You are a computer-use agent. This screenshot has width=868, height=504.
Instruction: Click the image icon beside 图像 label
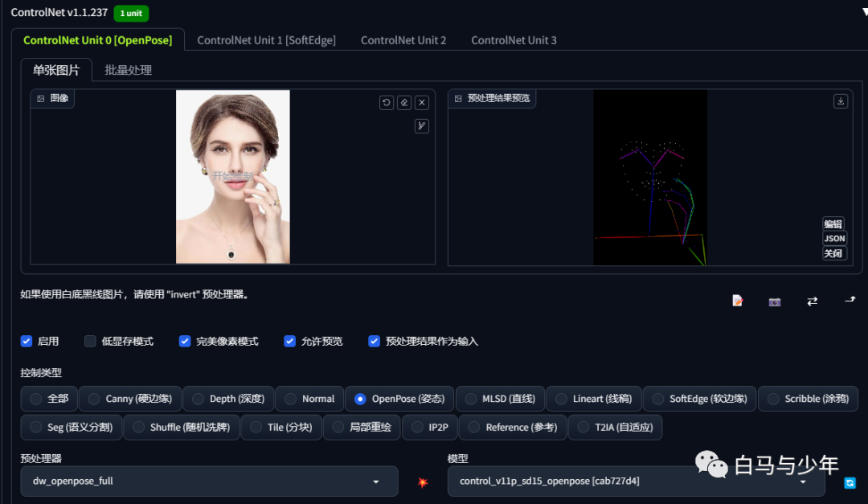(40, 99)
